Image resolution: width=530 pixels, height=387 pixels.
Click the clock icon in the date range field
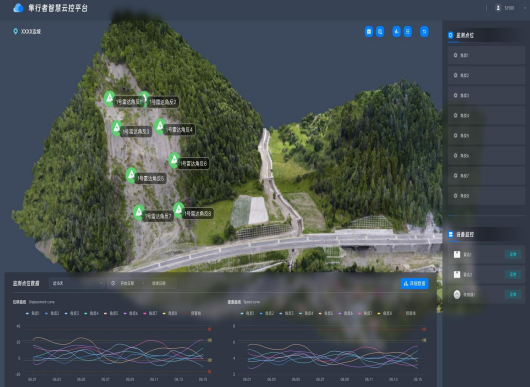pos(113,283)
